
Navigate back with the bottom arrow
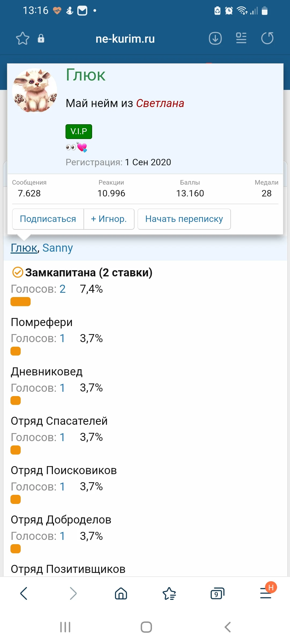24,593
